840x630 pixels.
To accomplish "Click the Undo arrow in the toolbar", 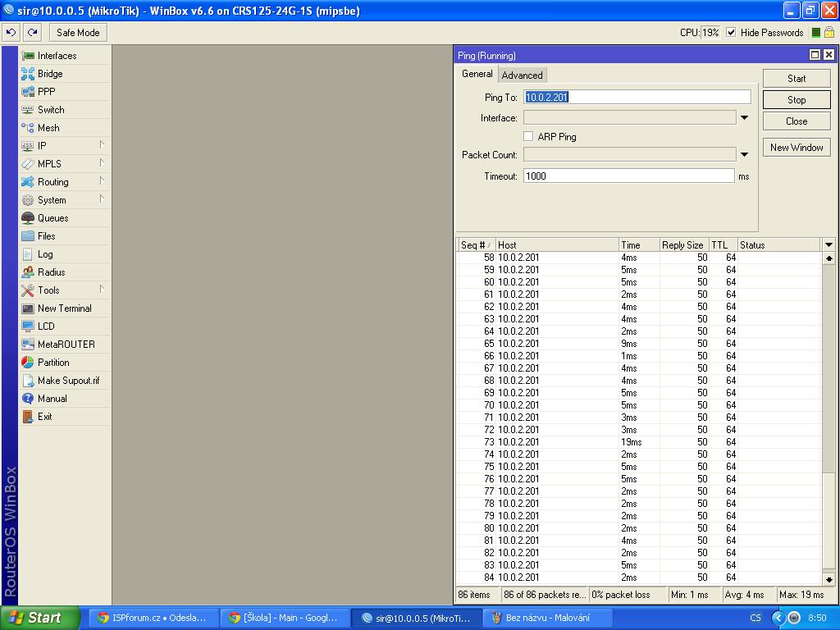I will click(11, 33).
